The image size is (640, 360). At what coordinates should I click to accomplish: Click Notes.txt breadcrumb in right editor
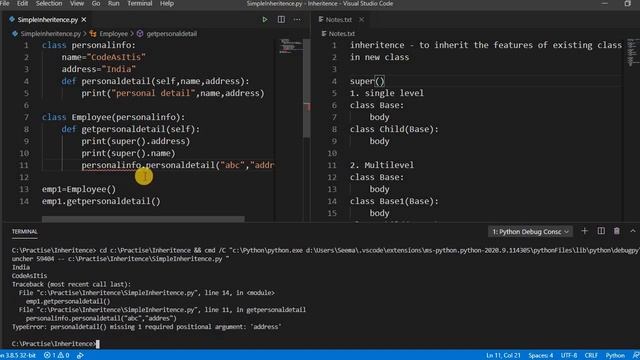341,34
